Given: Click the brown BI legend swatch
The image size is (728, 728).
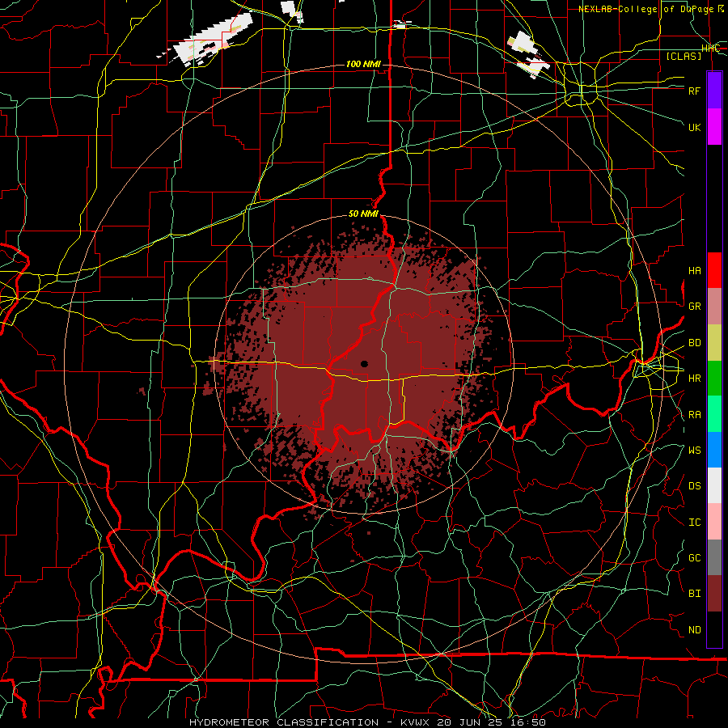Looking at the screenshot, I should click(714, 594).
